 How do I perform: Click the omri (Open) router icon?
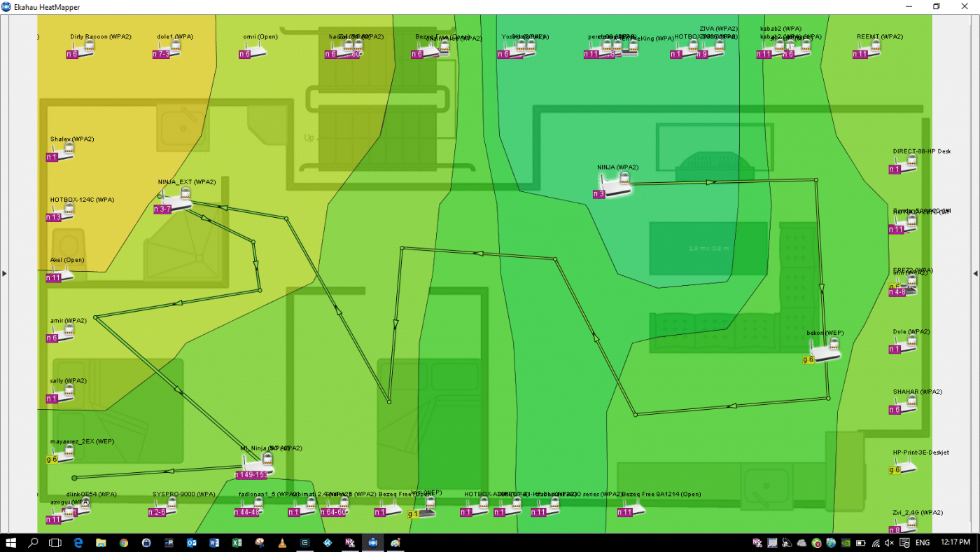pos(257,50)
